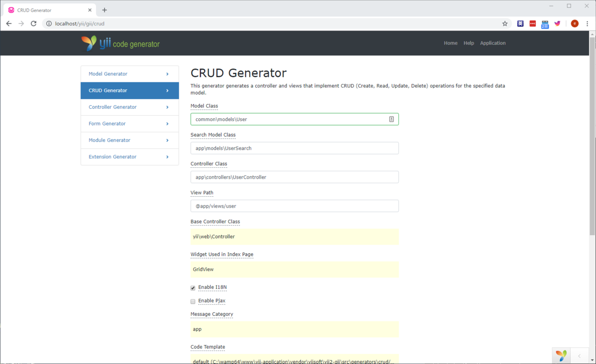Click the Message Category sticky field
This screenshot has width=596, height=364.
295,329
